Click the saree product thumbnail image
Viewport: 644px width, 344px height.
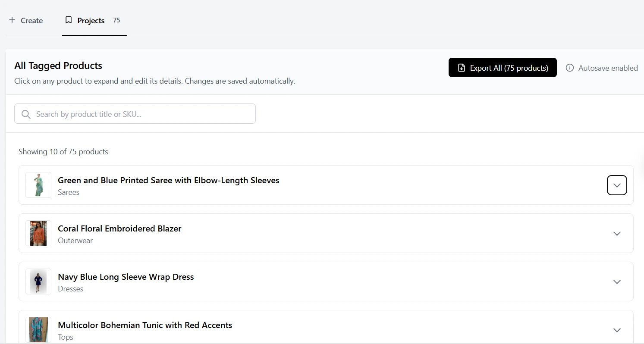click(x=38, y=185)
